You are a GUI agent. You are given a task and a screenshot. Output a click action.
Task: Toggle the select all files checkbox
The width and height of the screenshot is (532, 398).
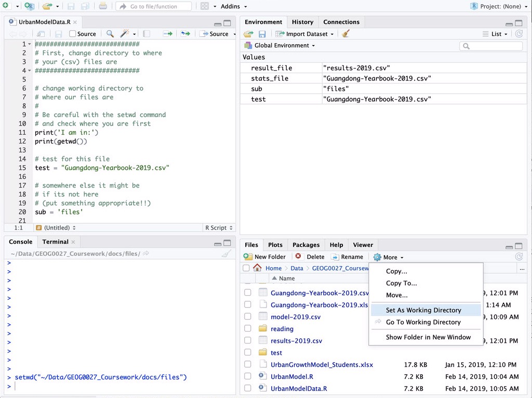coord(246,268)
